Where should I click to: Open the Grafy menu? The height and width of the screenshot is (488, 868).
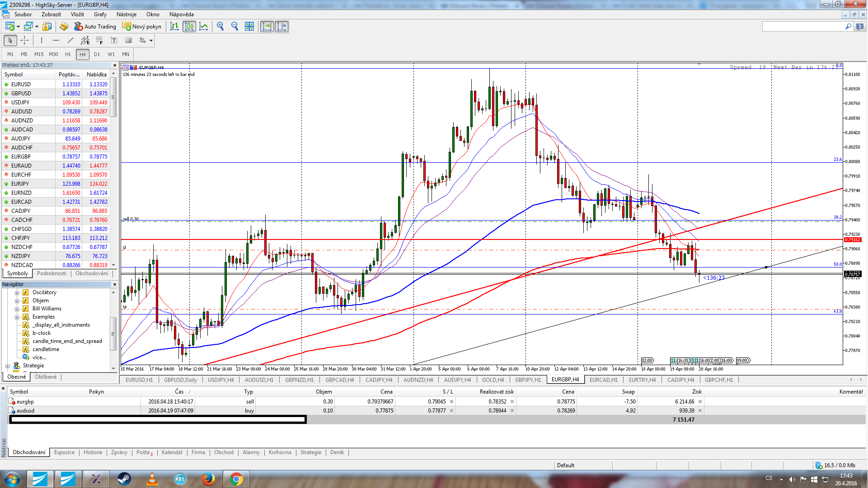[100, 14]
